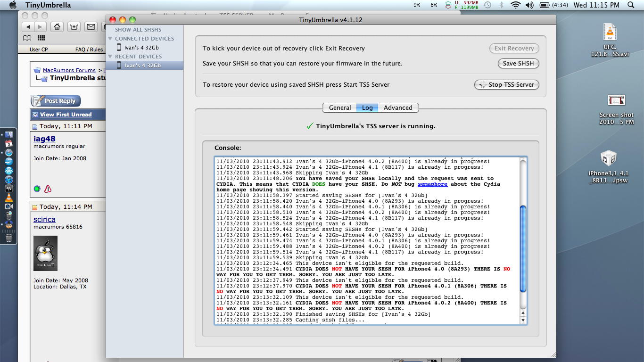Show all bookmarks open-book icon
Viewport: 644px width, 362px height.
click(x=28, y=38)
